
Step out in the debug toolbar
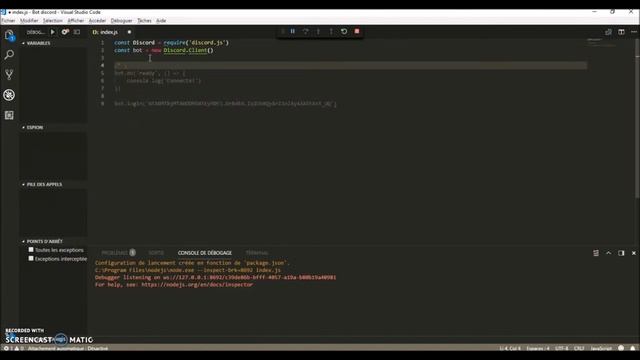[331, 31]
